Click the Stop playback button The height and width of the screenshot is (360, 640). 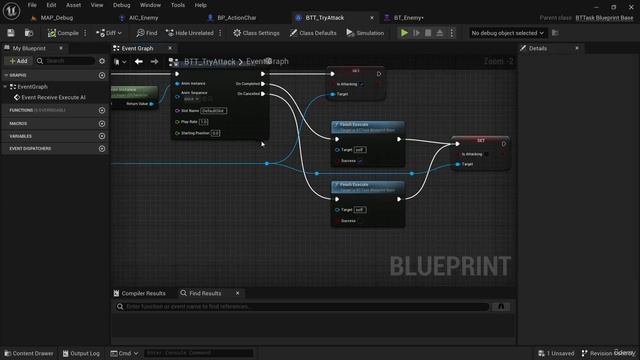click(x=428, y=33)
